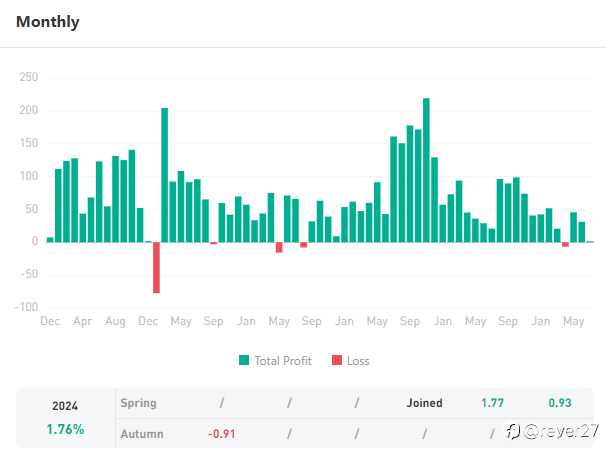Open the 2024 year cell
The height and width of the screenshot is (461, 606).
(65, 406)
